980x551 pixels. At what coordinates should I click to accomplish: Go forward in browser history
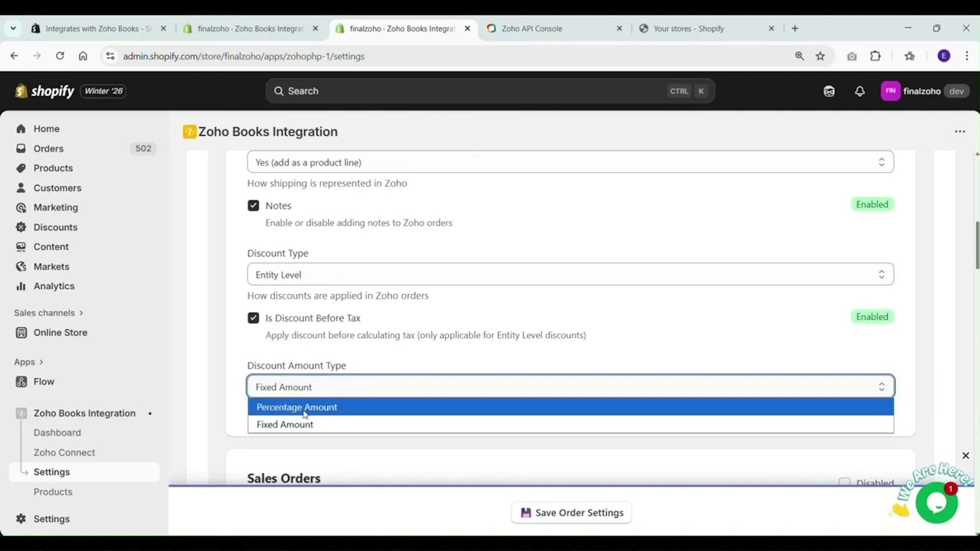37,56
